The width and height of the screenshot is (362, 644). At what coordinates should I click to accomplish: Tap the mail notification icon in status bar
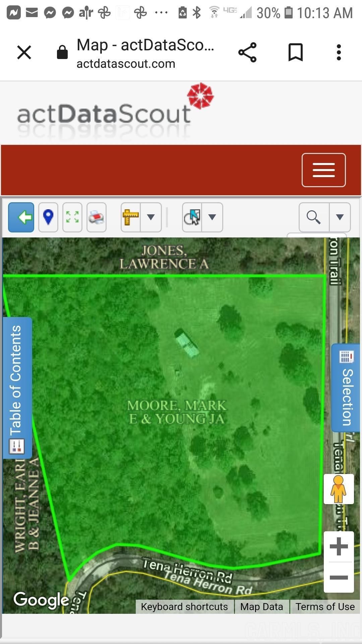[x=32, y=13]
